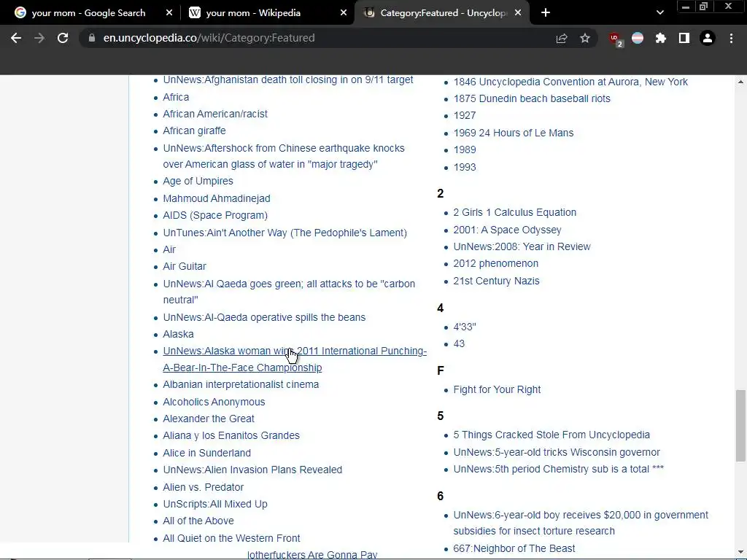Open All Quiet on the Western Front
The width and height of the screenshot is (747, 560).
231,538
